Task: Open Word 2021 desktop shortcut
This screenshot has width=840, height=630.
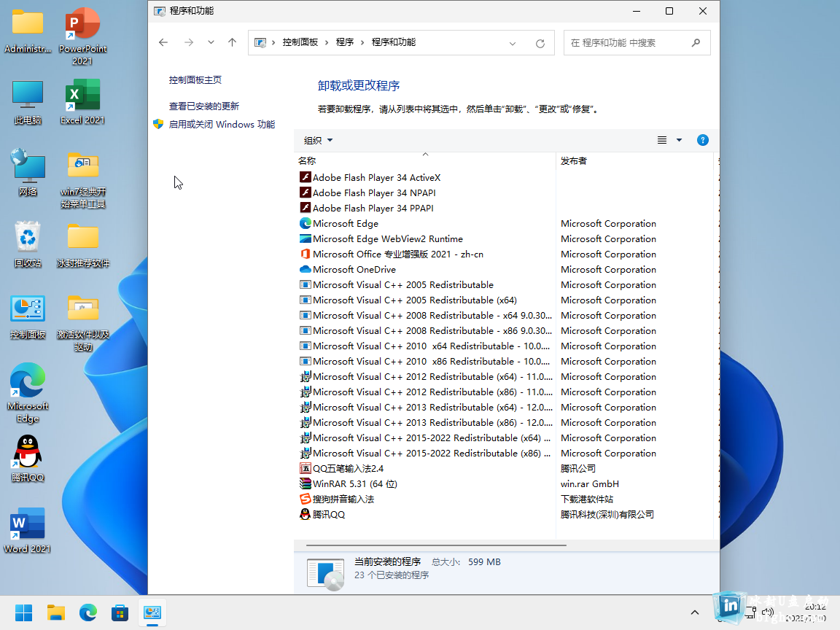Action: pyautogui.click(x=27, y=530)
